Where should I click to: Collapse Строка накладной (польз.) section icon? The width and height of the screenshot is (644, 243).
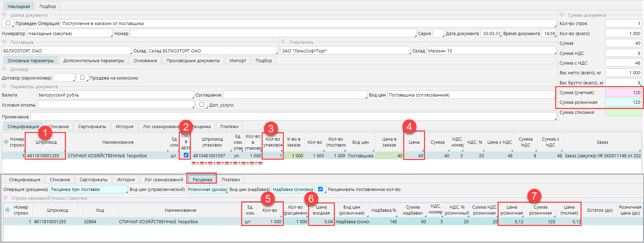tap(6, 198)
